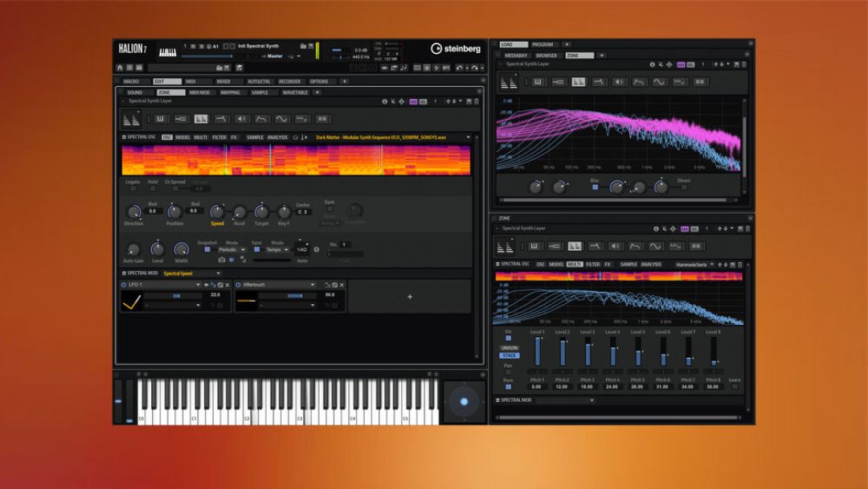The width and height of the screenshot is (868, 489).
Task: Open the WAVETABLE sub-tab
Action: pos(295,92)
